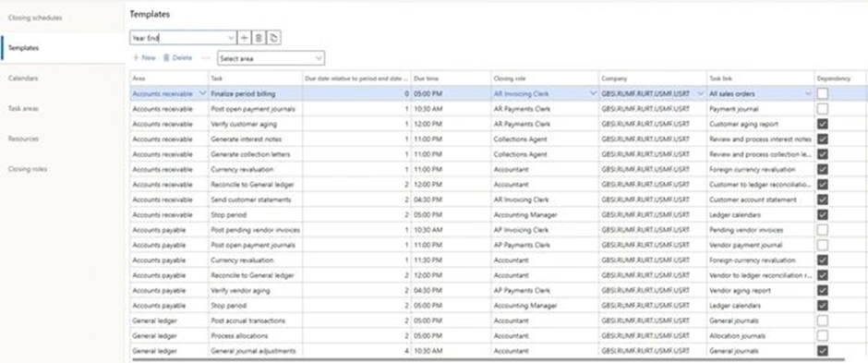Open Task areas section
The height and width of the screenshot is (363, 868).
23,108
